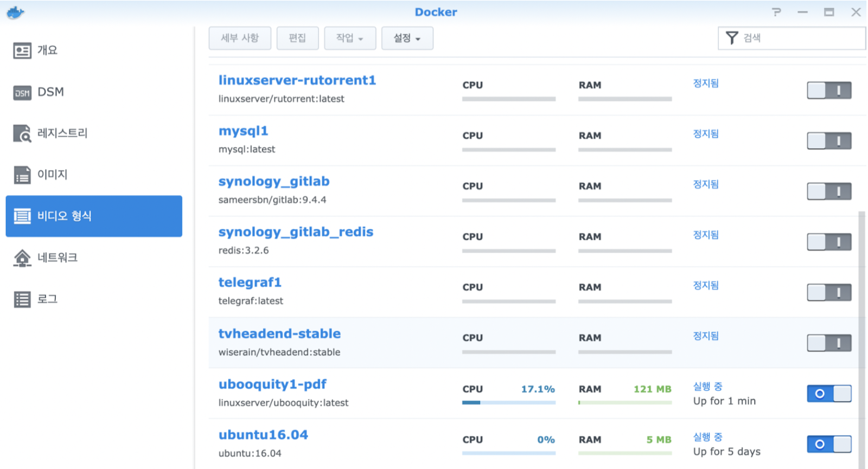Click the DSM icon in sidebar
Viewport: 868px width, 469px height.
click(x=22, y=93)
